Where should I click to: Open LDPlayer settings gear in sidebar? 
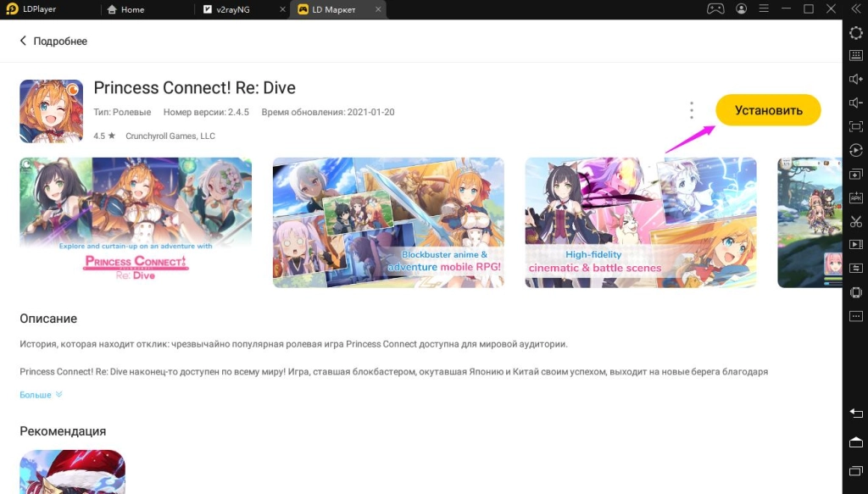coord(854,32)
